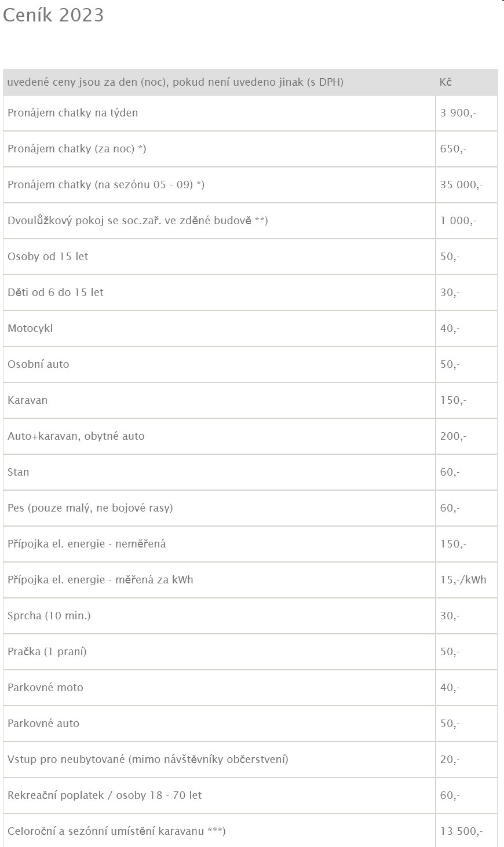The width and height of the screenshot is (504, 847).
Task: Click the 200,- price cell
Action: pyautogui.click(x=466, y=436)
